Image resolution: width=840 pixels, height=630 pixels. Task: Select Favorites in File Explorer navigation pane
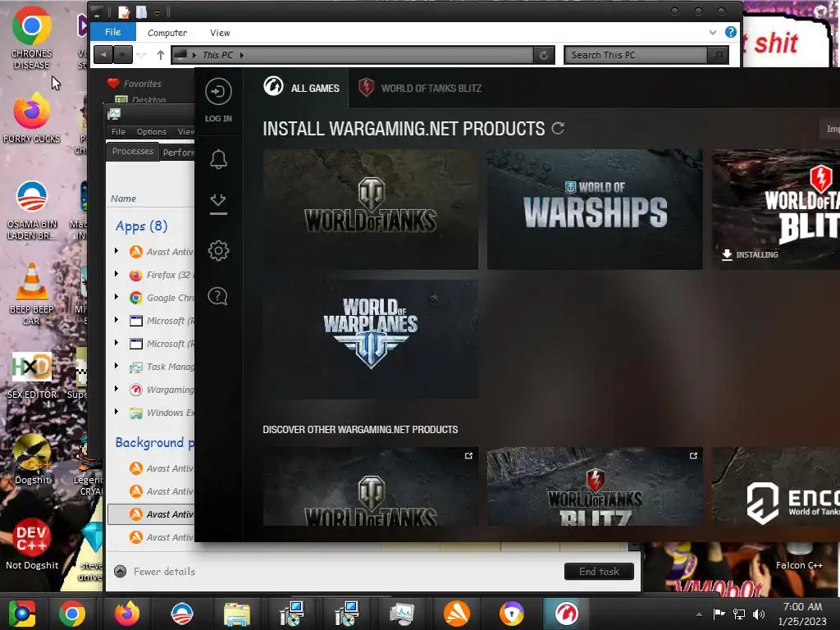click(143, 84)
